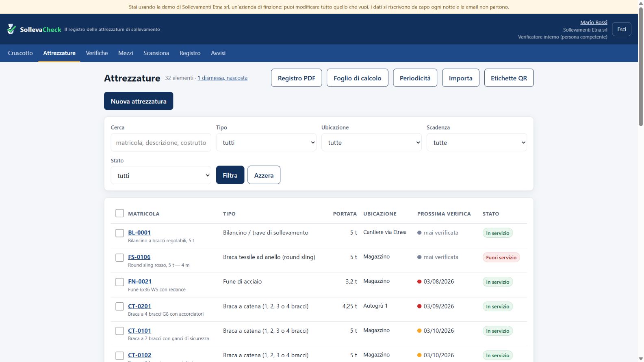Viewport: 644px width, 362px height.
Task: Generate Etichette QR labels
Action: pyautogui.click(x=509, y=78)
